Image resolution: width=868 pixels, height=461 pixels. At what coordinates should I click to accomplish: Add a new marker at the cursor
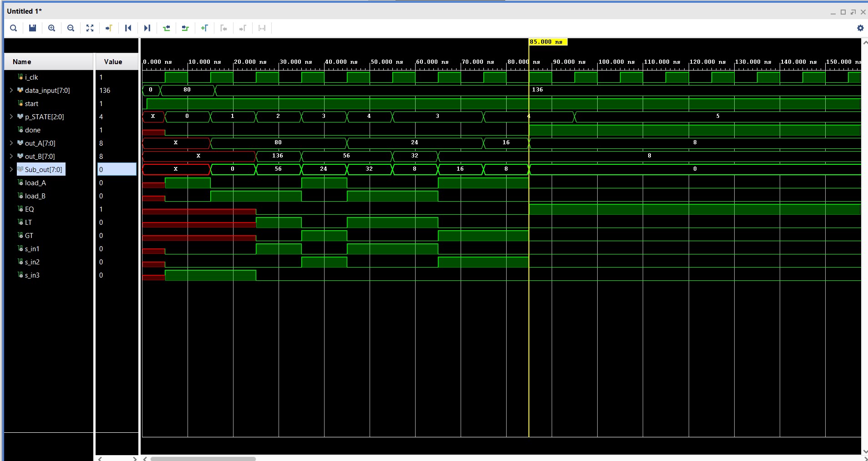coord(204,28)
